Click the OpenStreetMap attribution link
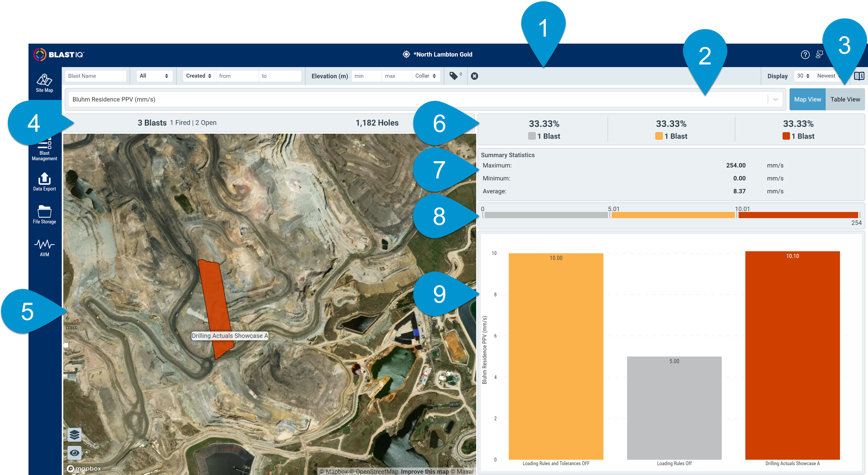Screen dimensions: 868x475 pyautogui.click(x=374, y=472)
